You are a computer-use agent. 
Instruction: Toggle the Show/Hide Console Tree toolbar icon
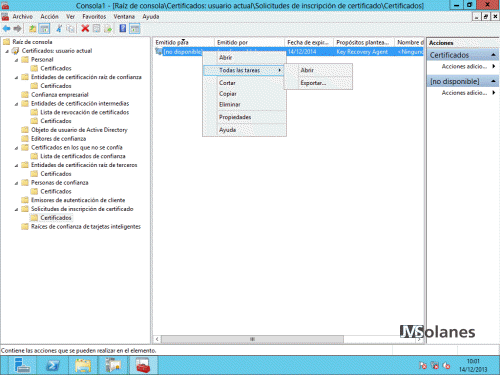44,29
